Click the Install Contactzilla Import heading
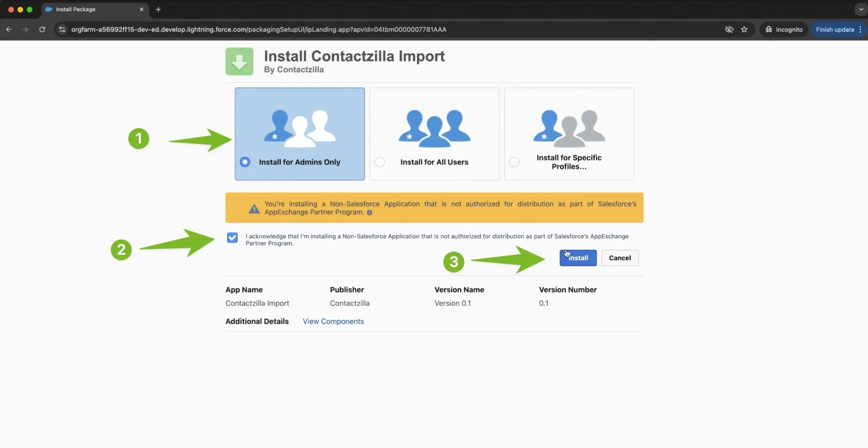Viewport: 868px width, 448px height. (x=354, y=56)
